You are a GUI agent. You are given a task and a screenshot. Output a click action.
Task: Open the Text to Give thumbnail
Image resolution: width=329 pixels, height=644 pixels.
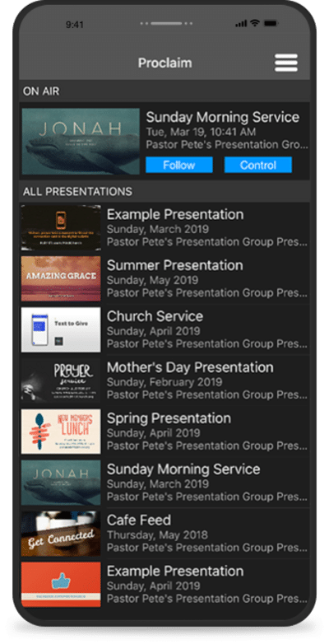61,329
